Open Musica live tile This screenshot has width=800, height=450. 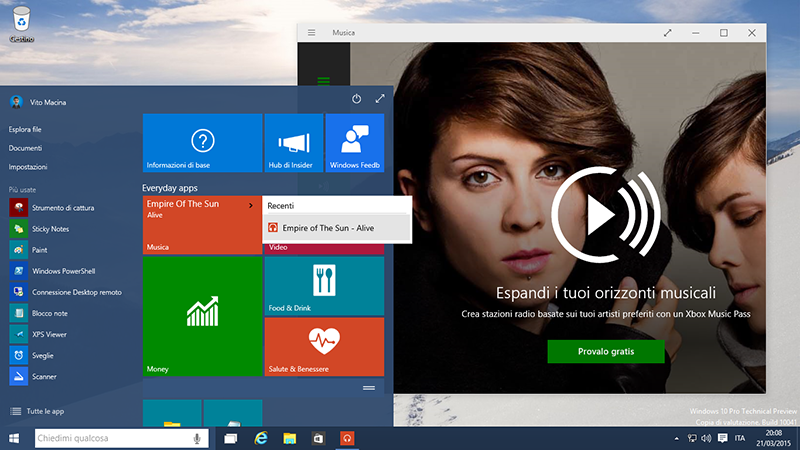(x=203, y=225)
